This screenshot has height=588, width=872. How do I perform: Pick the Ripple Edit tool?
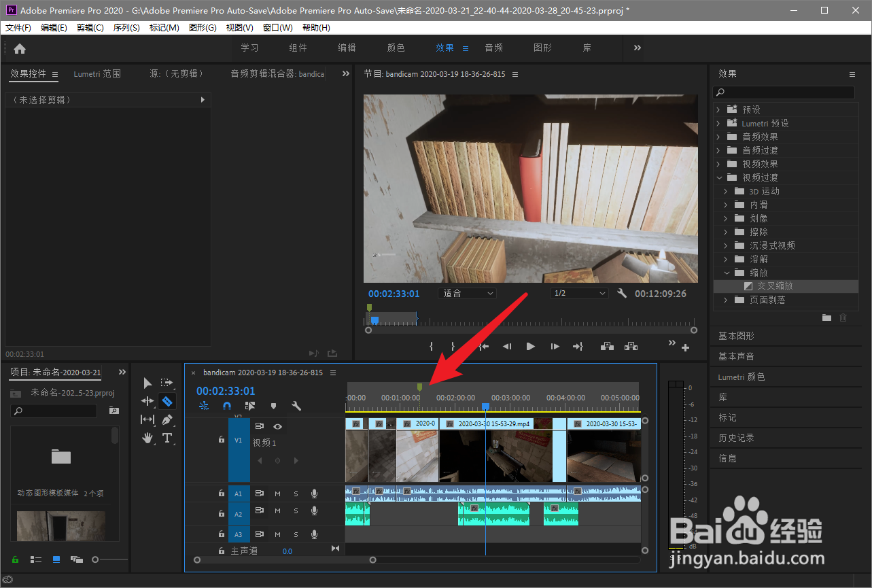coord(147,401)
